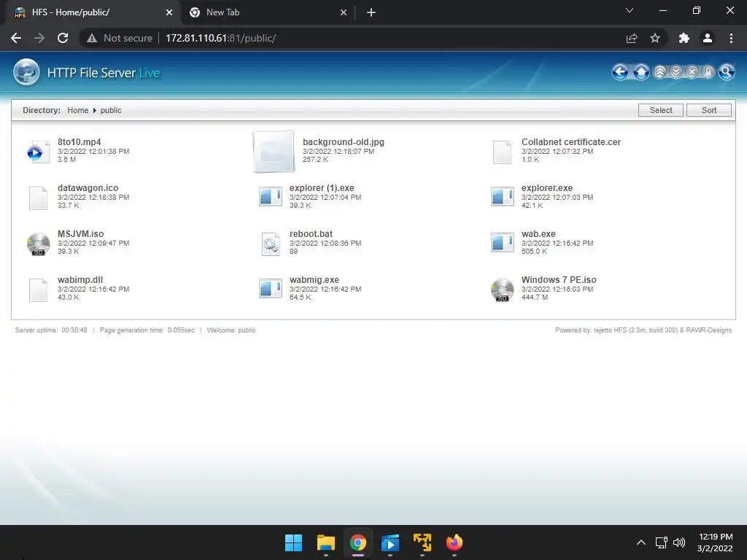Open the tab search dropdown chevron
Image resolution: width=747 pixels, height=560 pixels.
click(x=630, y=10)
